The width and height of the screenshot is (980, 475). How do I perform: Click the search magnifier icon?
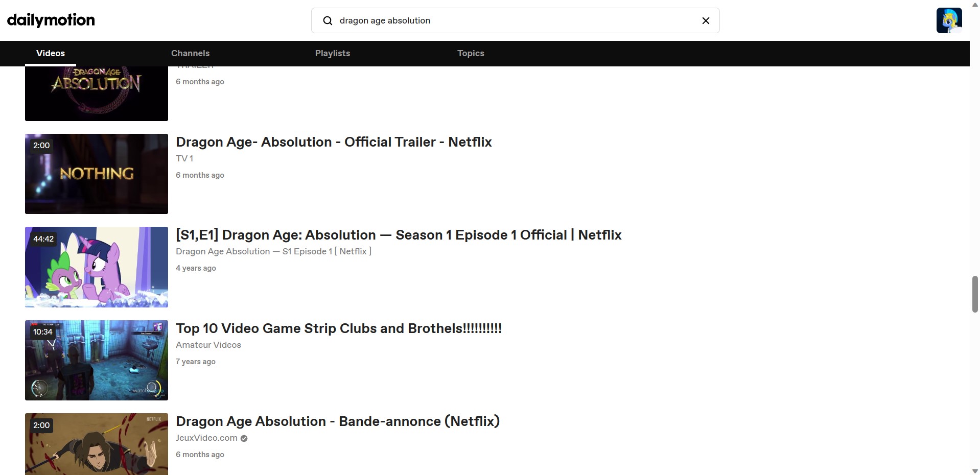(x=328, y=20)
